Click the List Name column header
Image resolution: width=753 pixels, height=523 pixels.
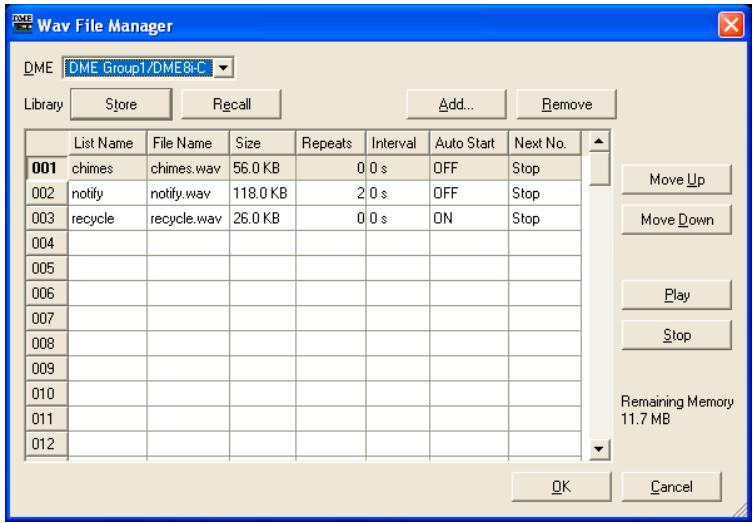(107, 143)
